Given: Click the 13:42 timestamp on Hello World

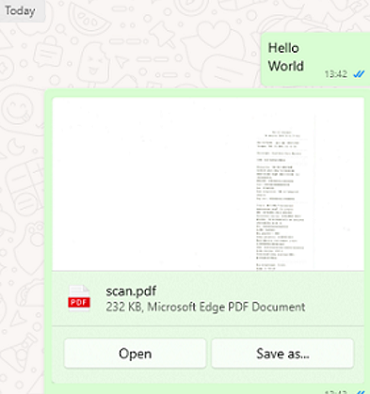Looking at the screenshot, I should click(336, 74).
